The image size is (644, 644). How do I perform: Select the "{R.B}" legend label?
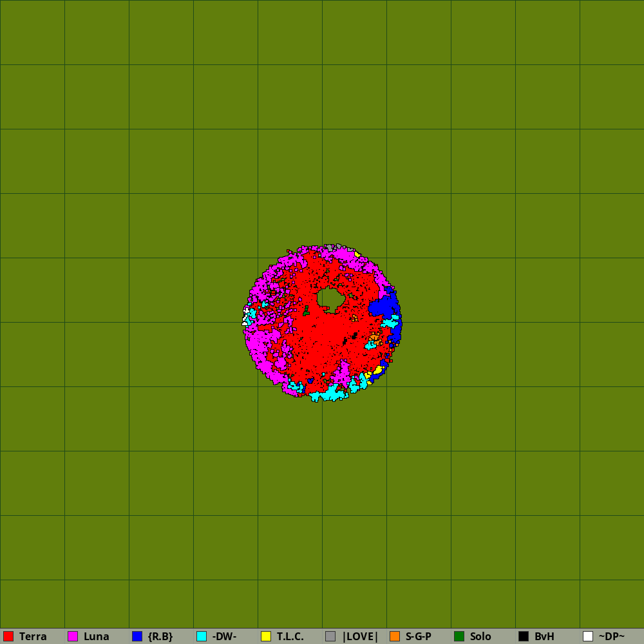[160, 637]
